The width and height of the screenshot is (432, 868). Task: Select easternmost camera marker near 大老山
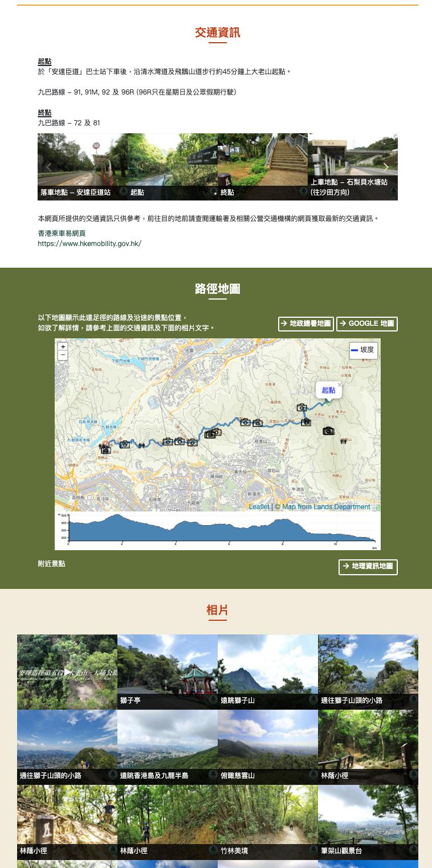pos(328,431)
